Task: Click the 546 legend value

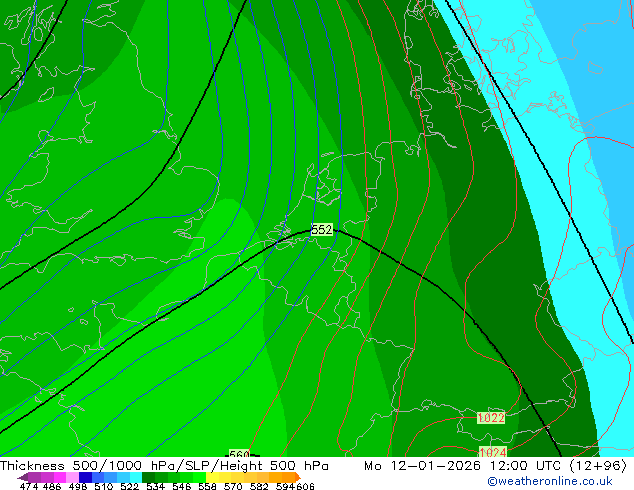Action: click(x=181, y=486)
